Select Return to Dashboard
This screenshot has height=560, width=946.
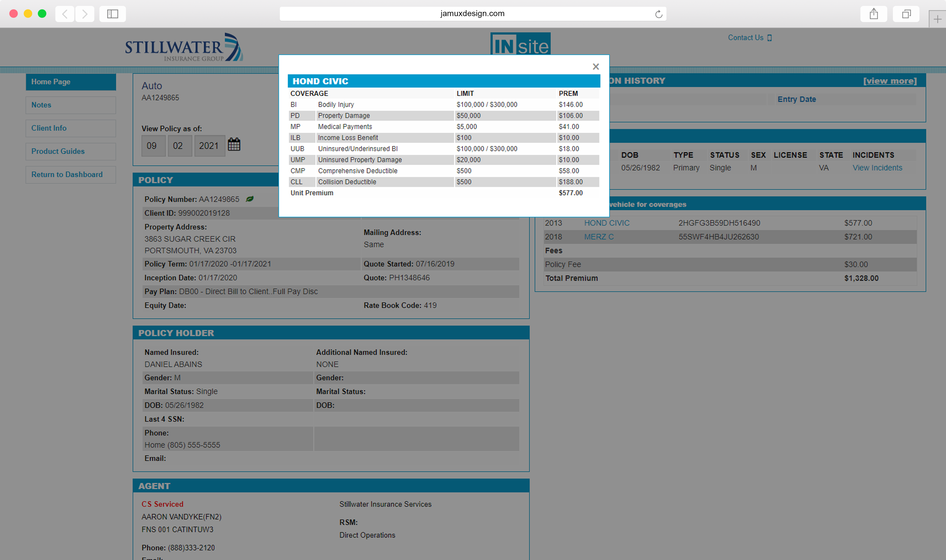point(71,175)
